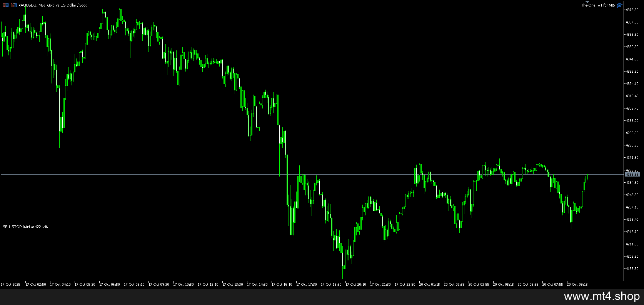The height and width of the screenshot is (305, 644).
Task: Click the 20 Oct 03:55 time axis label
Action: (x=479, y=285)
